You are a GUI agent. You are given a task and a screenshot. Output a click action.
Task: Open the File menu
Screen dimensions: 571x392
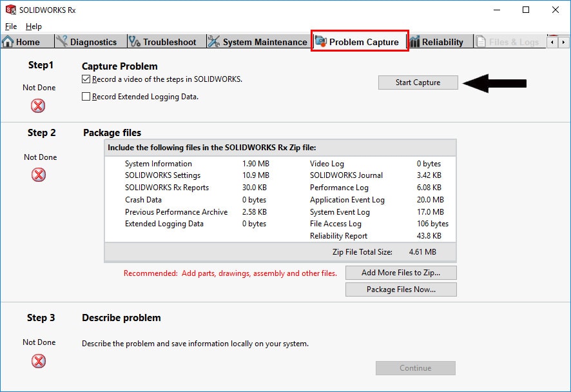11,26
